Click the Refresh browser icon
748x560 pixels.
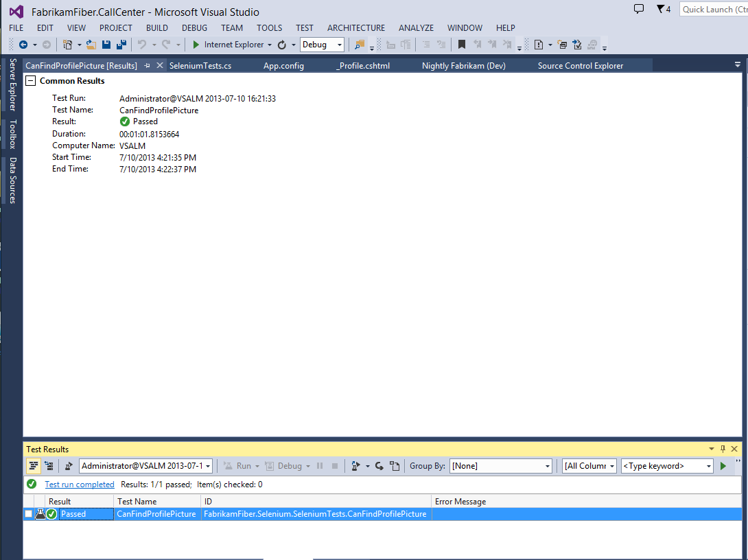click(x=282, y=45)
